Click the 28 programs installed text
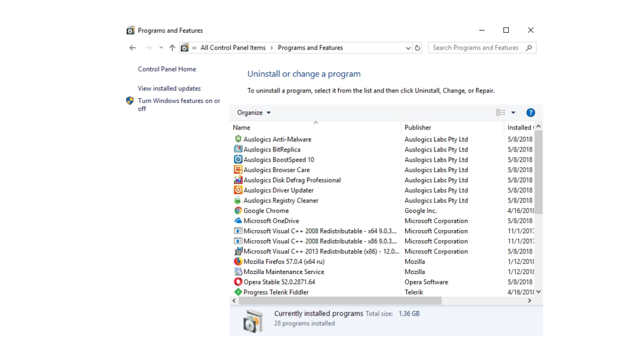The height and width of the screenshot is (362, 644). click(304, 324)
